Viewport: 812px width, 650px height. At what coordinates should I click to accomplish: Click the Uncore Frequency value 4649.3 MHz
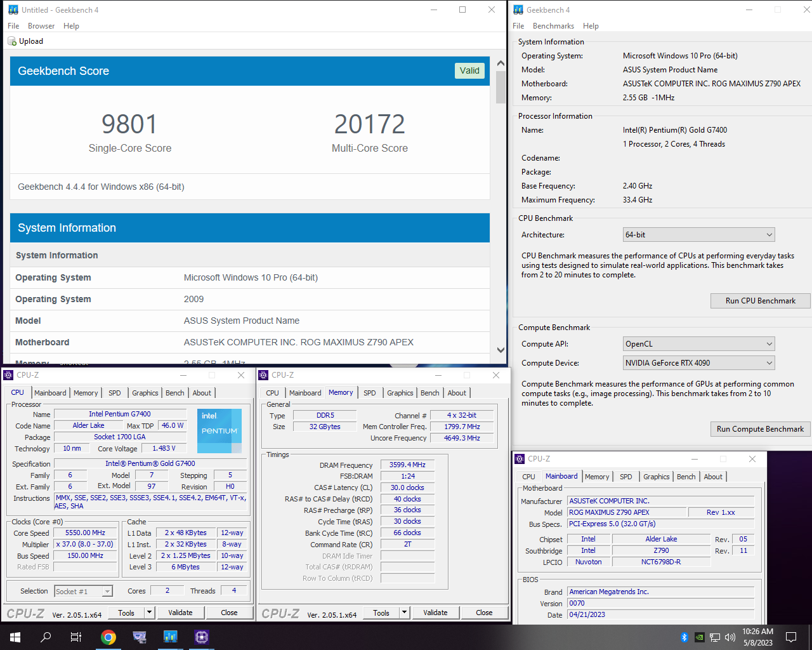pos(462,439)
